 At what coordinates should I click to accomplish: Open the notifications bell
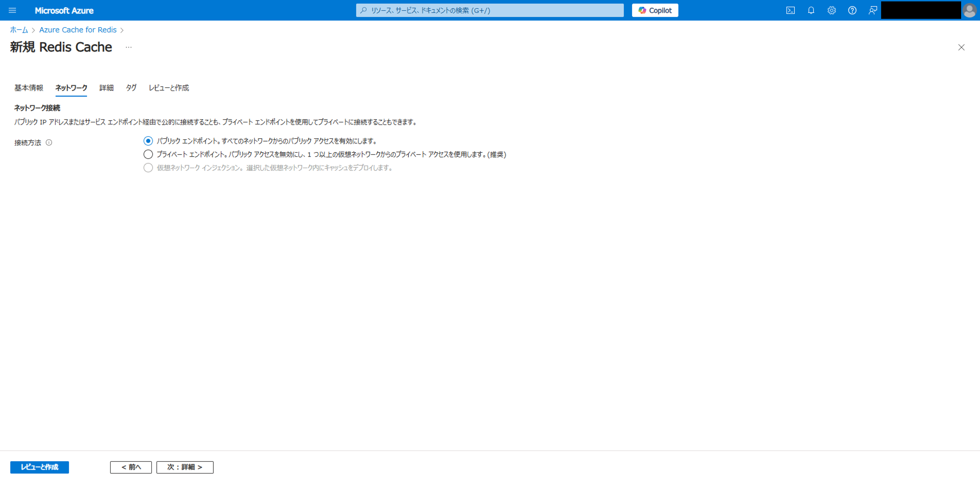811,10
